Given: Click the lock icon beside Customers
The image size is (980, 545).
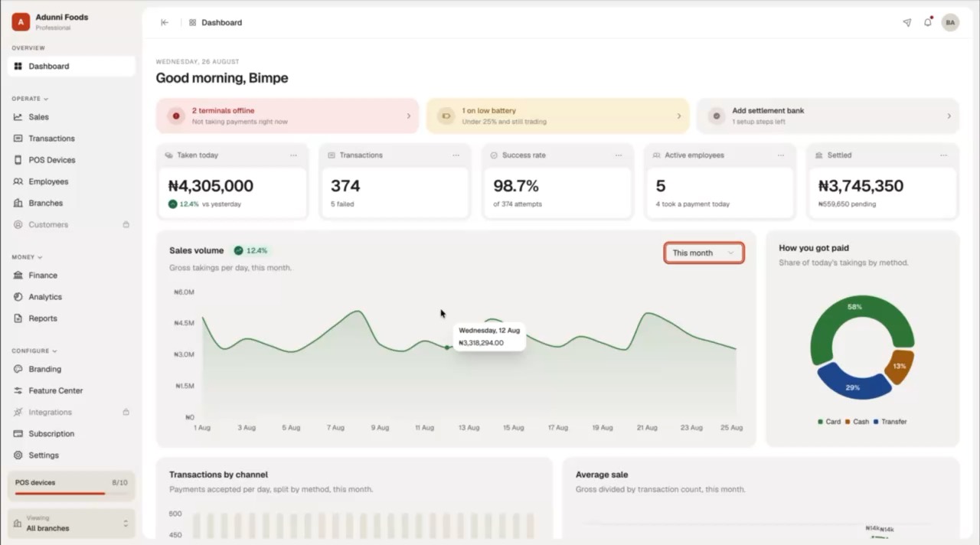Looking at the screenshot, I should (x=126, y=224).
